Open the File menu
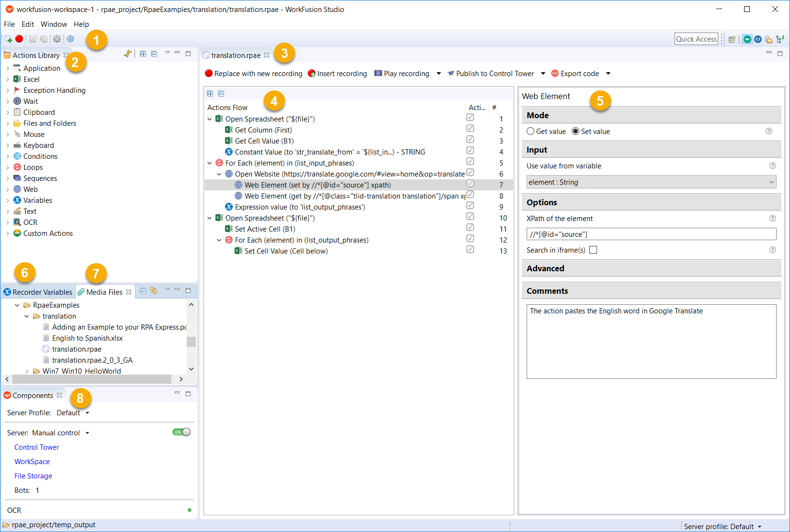 pyautogui.click(x=9, y=24)
